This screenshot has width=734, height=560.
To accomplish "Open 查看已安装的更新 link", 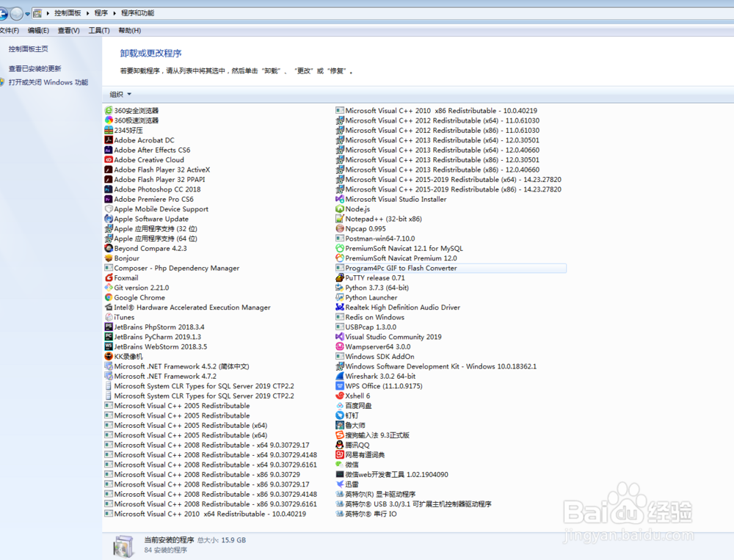I will tap(34, 69).
